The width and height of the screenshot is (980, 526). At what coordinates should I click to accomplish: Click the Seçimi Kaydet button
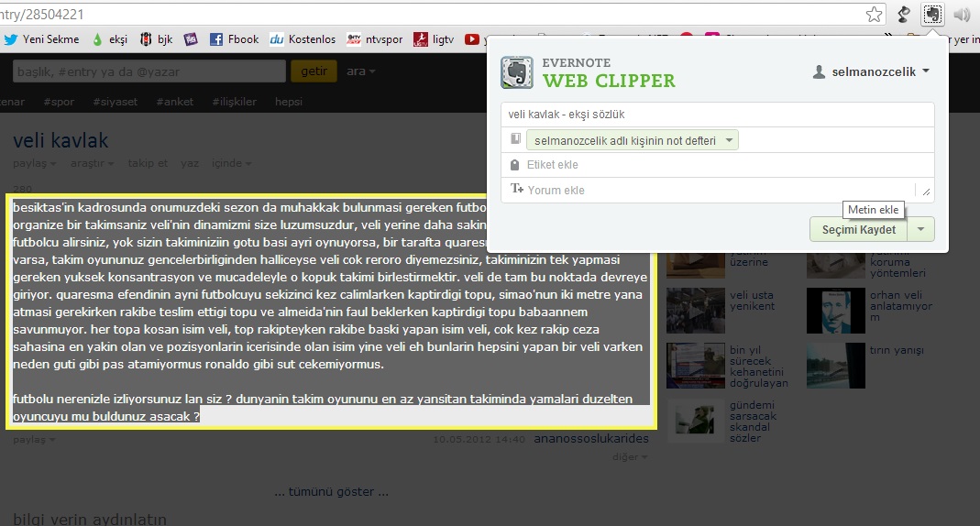tap(859, 229)
